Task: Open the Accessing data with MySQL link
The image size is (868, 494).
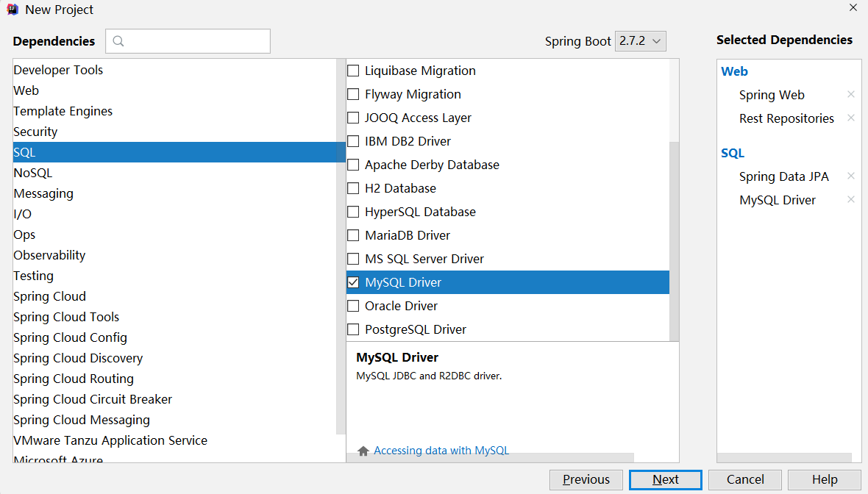Action: [441, 451]
